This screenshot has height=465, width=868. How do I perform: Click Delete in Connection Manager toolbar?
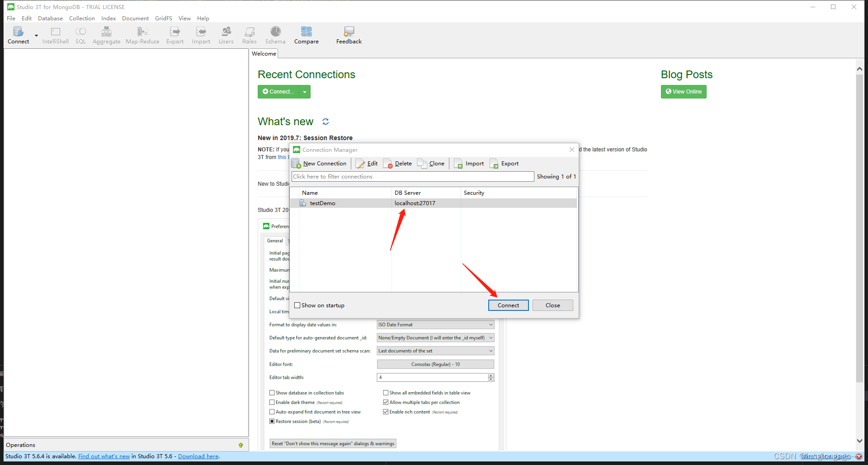[397, 164]
